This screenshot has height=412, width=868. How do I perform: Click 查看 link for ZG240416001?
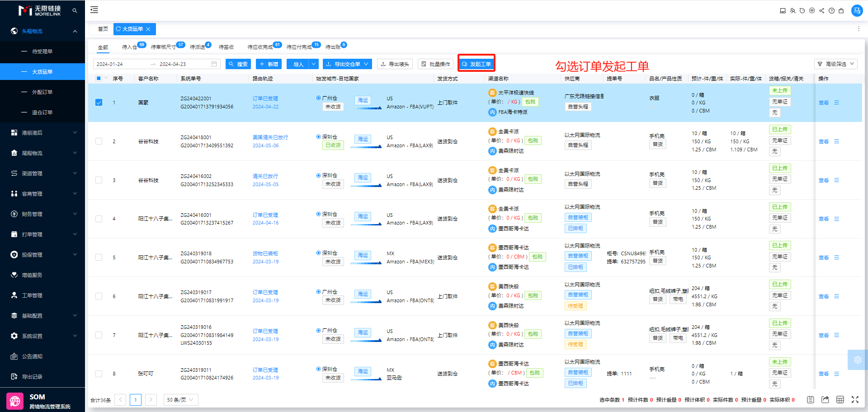pyautogui.click(x=824, y=219)
